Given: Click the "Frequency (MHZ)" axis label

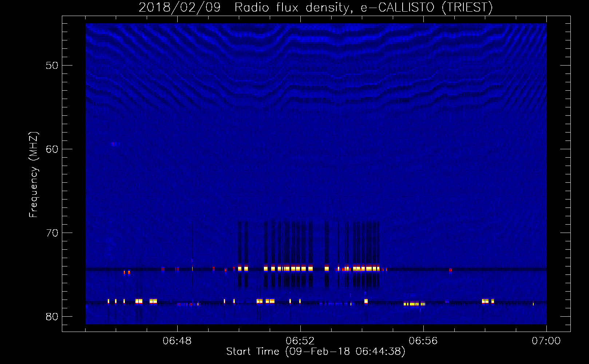Looking at the screenshot, I should click(x=33, y=175).
